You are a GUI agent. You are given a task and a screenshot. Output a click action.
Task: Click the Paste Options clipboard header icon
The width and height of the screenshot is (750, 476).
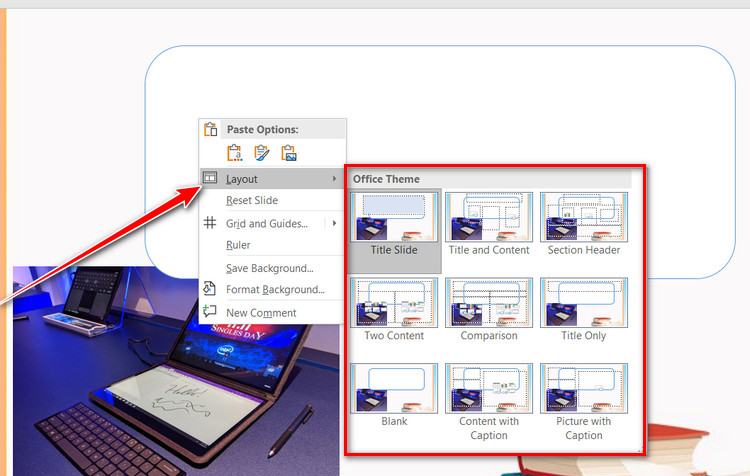[x=210, y=129]
